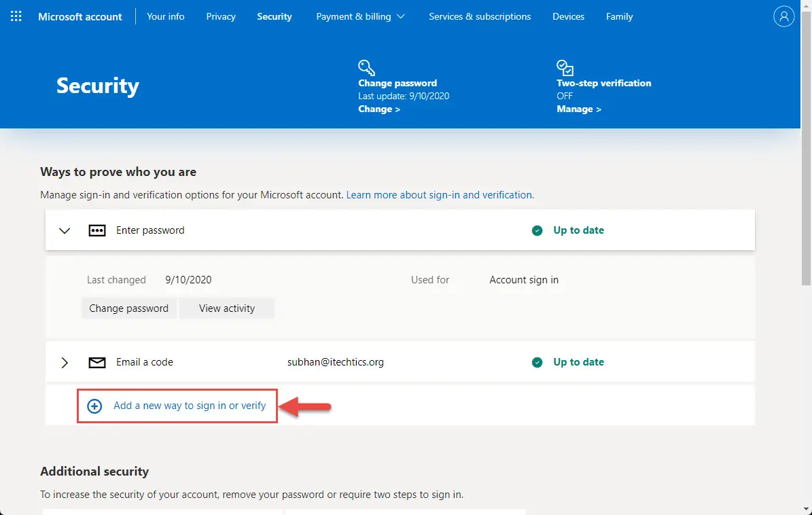Click Manage > under Two-step verification

pyautogui.click(x=579, y=109)
